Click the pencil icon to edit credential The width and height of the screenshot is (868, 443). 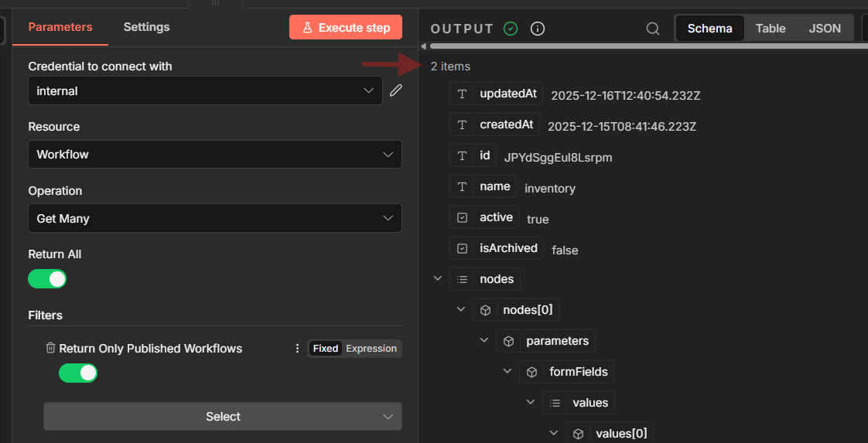396,90
